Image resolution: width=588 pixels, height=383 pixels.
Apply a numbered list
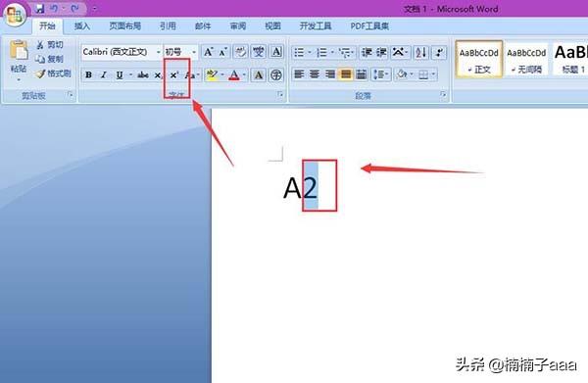click(321, 52)
